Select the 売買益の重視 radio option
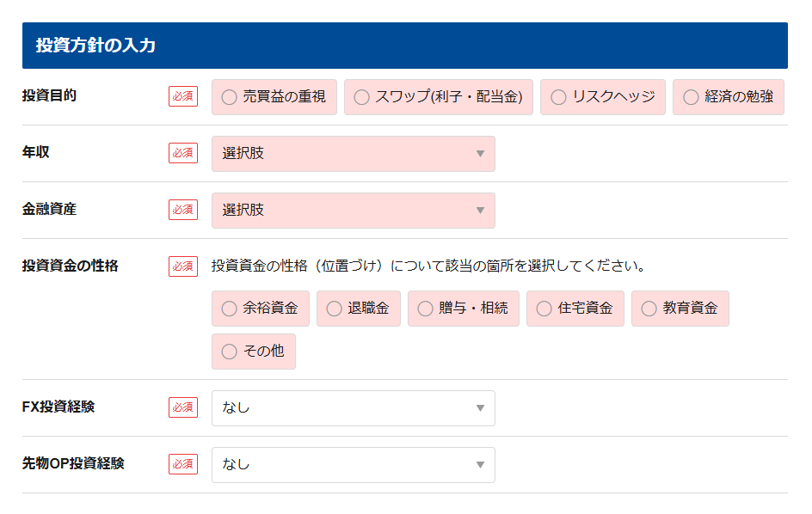Viewport: 812px width, 514px height. coord(229,97)
